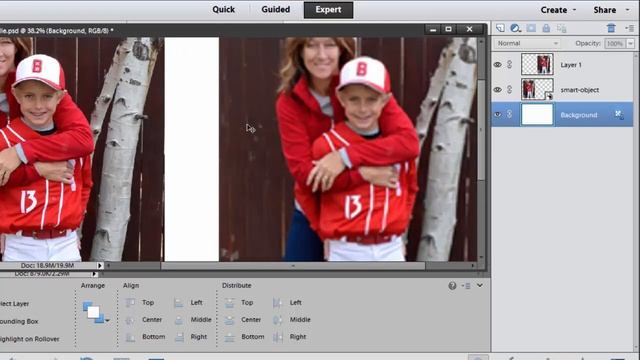
Task: Lock all pixels of the layer
Action: click(546, 28)
